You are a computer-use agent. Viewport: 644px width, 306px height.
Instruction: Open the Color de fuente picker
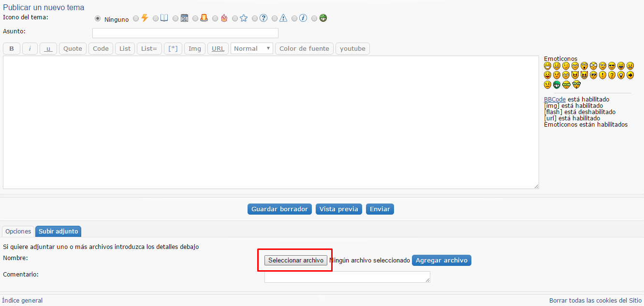click(304, 48)
